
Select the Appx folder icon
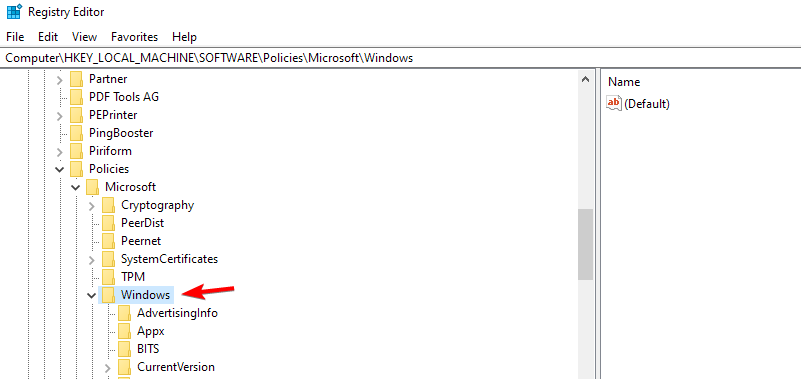(x=124, y=331)
